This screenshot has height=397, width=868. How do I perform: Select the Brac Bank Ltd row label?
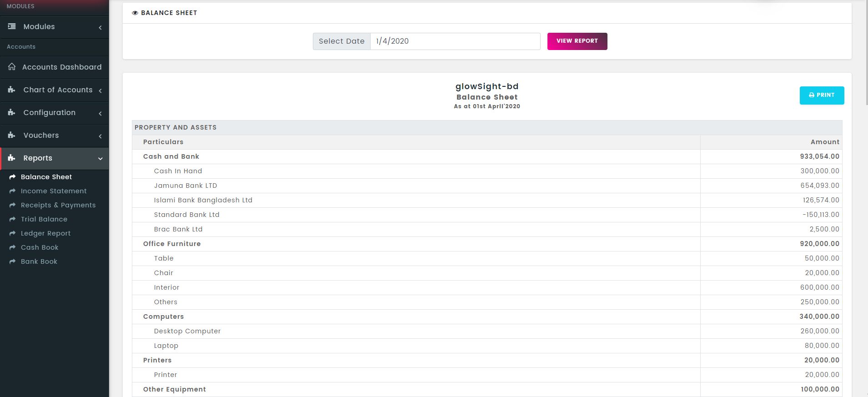coord(178,229)
